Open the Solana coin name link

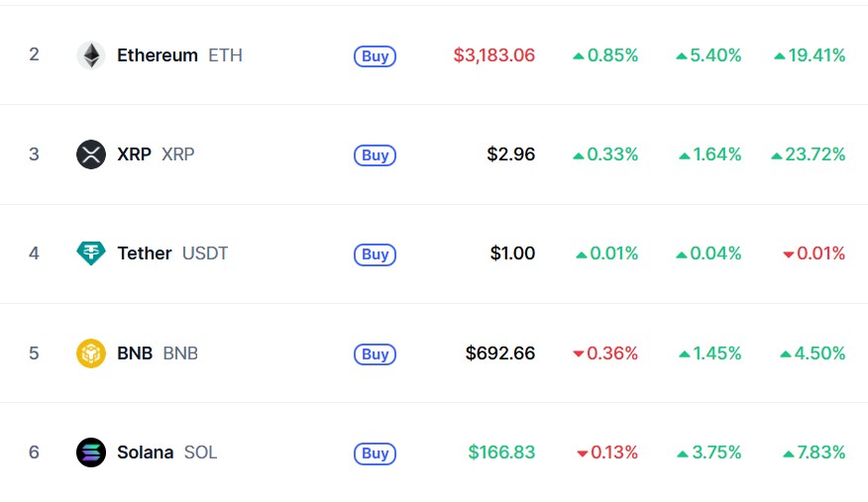click(145, 452)
